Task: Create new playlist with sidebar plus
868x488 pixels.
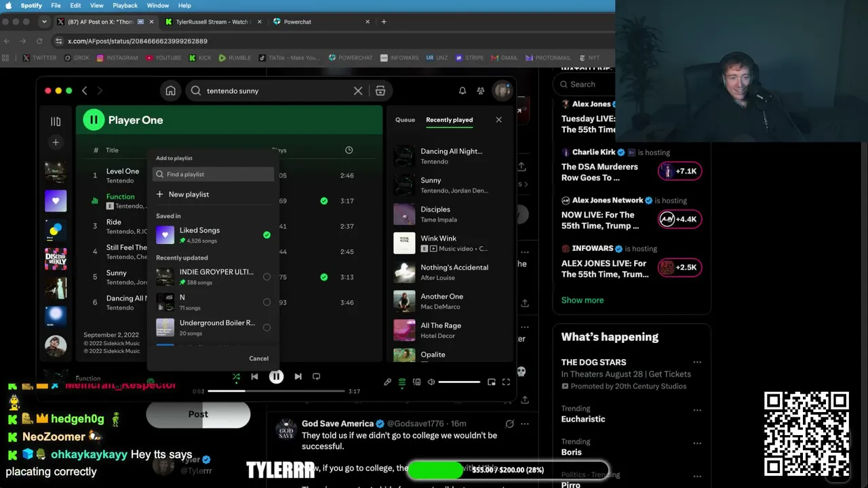Action: click(x=56, y=142)
